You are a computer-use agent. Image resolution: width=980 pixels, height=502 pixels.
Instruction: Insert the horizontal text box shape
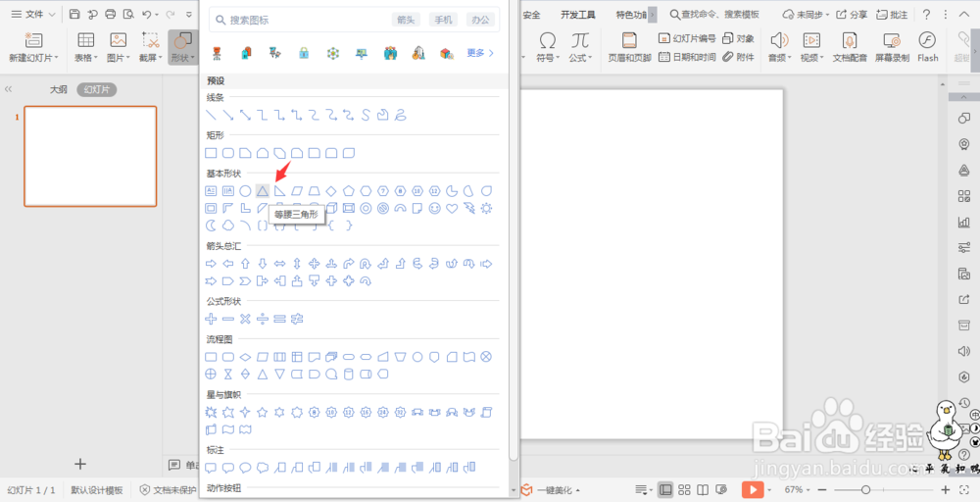212,190
